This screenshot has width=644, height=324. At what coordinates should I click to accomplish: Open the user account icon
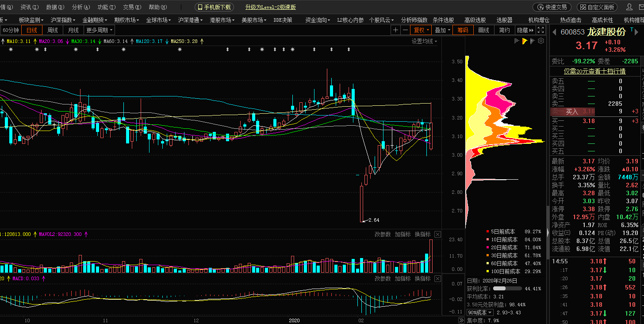(x=629, y=7)
